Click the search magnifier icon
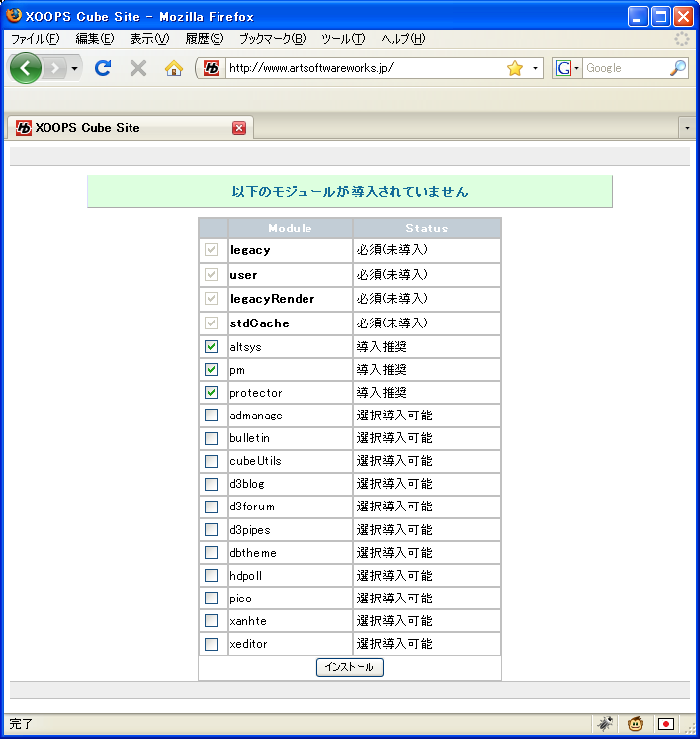The height and width of the screenshot is (739, 700). tap(677, 68)
